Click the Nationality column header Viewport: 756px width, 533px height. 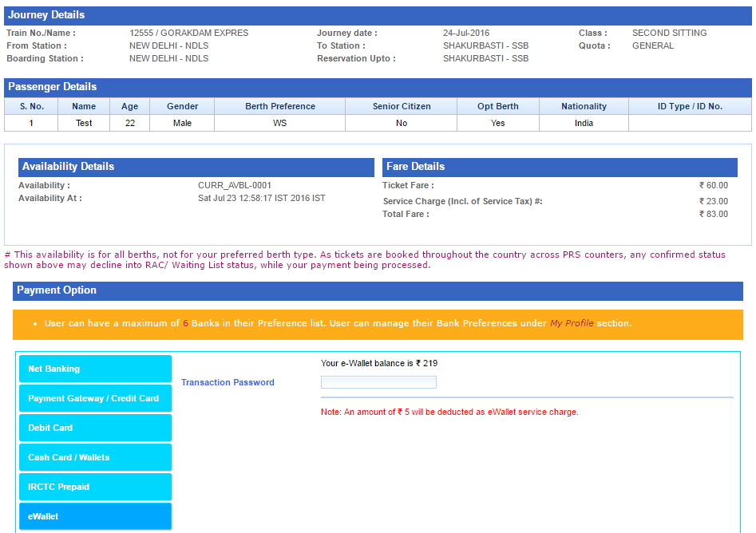point(584,106)
